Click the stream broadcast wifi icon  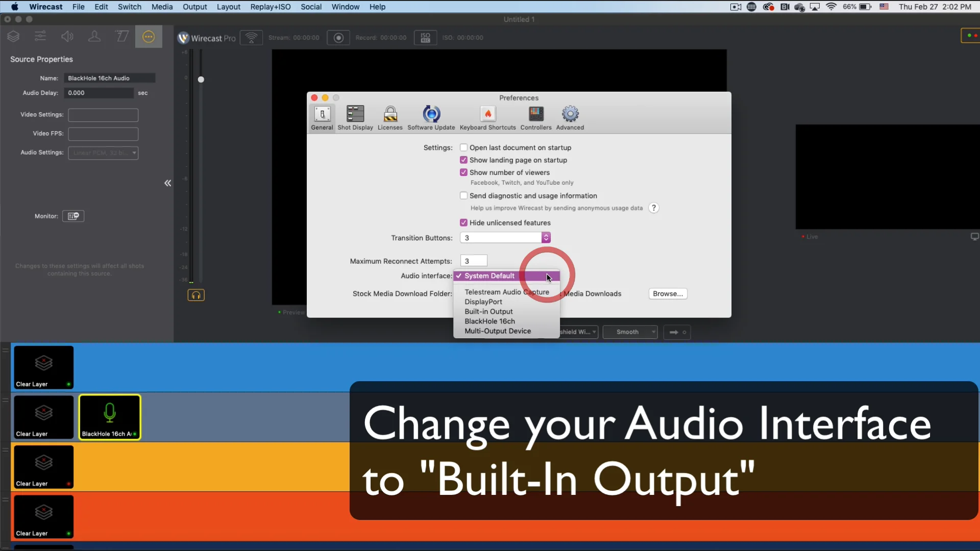[x=251, y=38]
